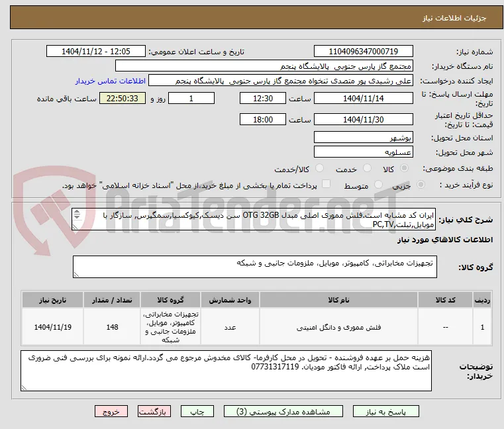Click the delivery city field 'عسلویه'
The image size is (504, 429).
coord(363,152)
